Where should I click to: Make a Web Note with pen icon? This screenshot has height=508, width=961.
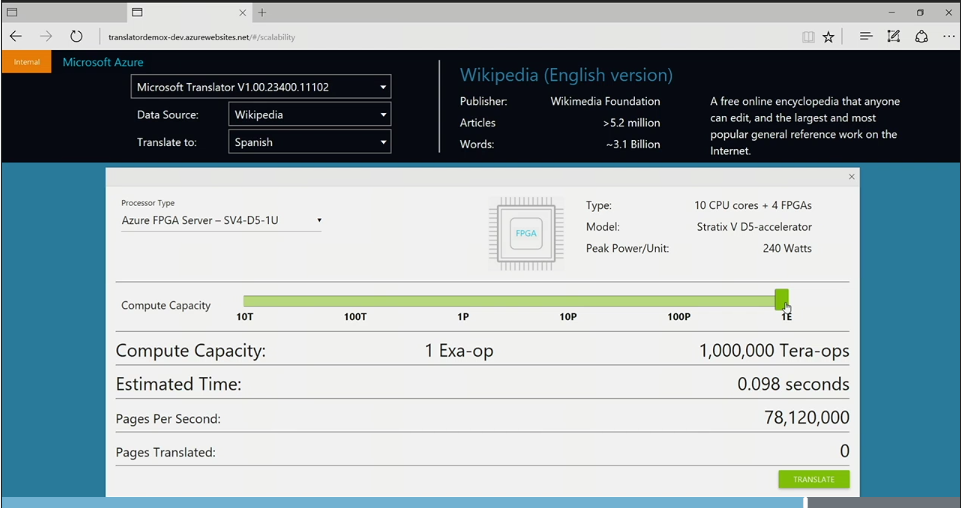pyautogui.click(x=894, y=37)
